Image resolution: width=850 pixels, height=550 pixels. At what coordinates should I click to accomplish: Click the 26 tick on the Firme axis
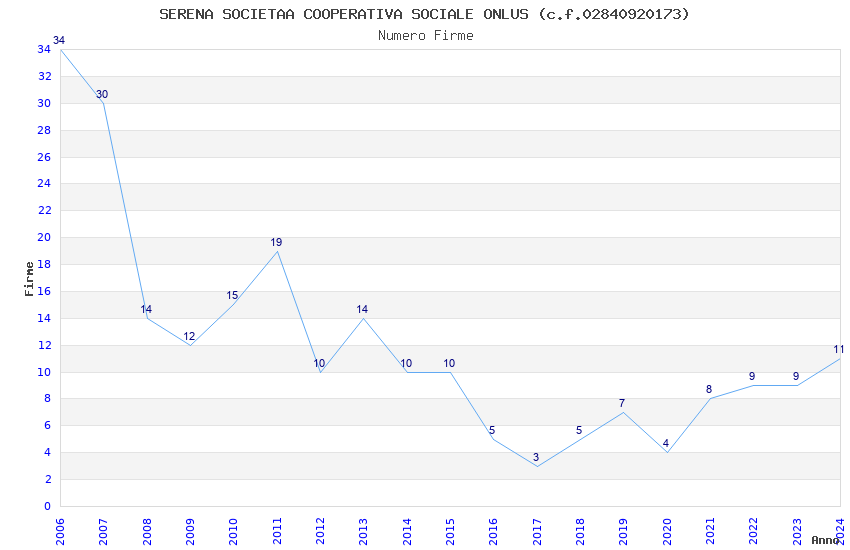coord(44,157)
